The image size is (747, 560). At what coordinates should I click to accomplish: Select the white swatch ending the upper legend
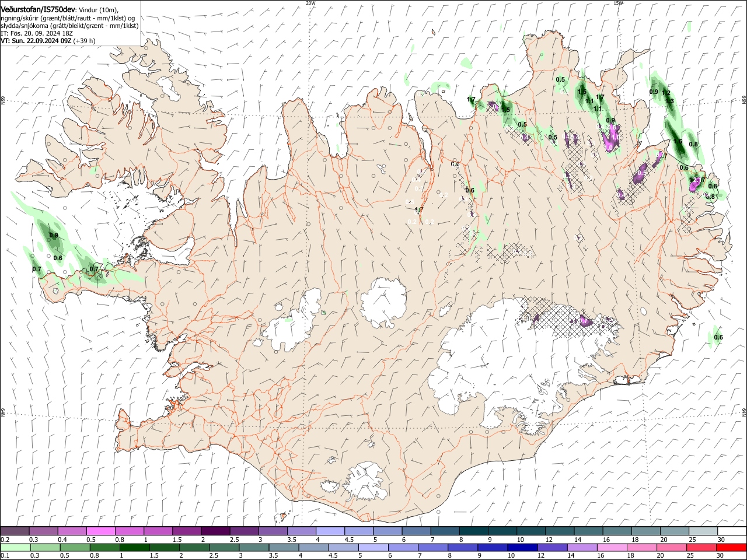(x=732, y=531)
